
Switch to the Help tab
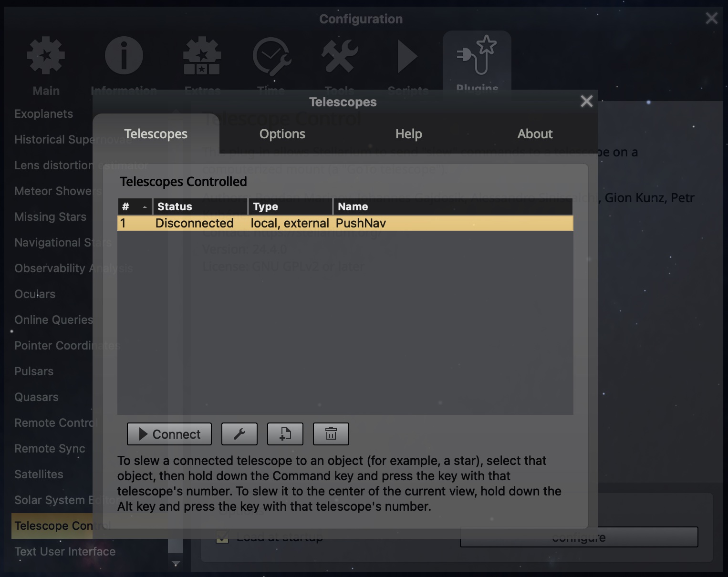pos(408,134)
